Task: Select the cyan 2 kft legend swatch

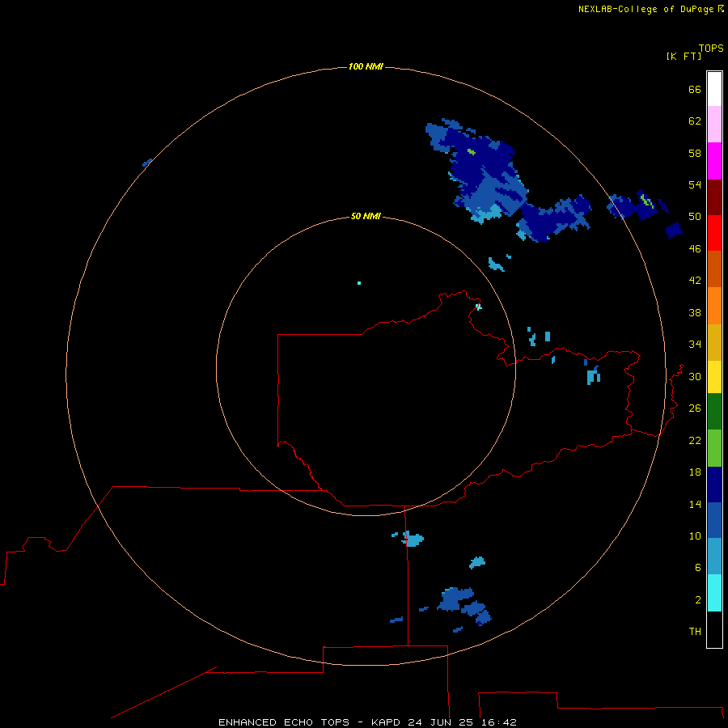Action: pyautogui.click(x=714, y=593)
